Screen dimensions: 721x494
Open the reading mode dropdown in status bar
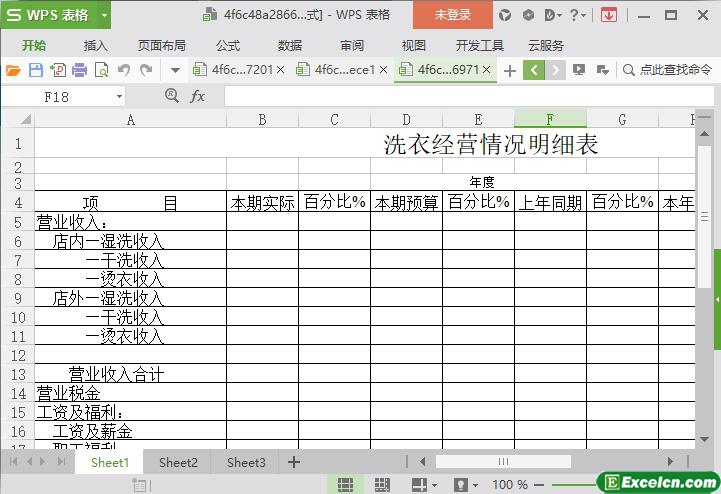434,485
